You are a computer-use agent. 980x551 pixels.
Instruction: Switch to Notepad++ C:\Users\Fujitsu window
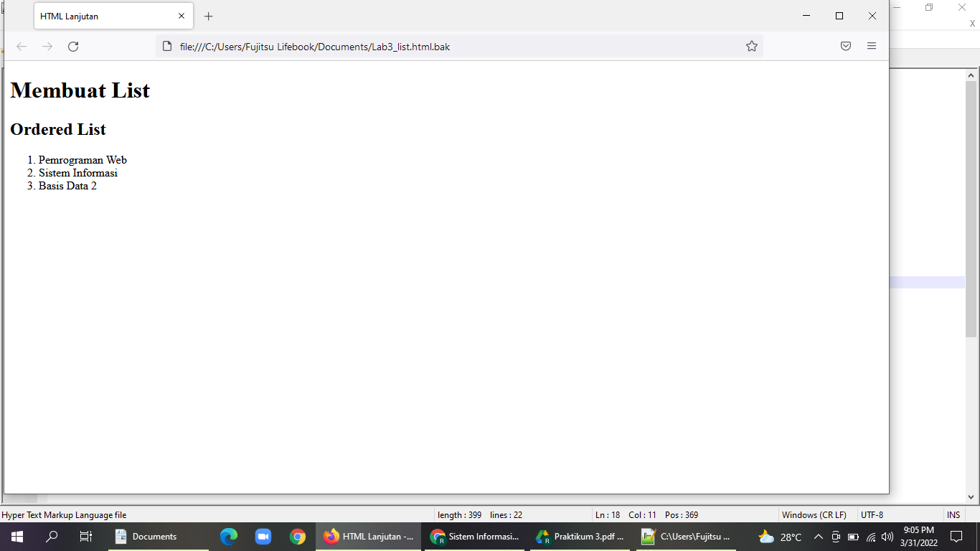point(686,536)
